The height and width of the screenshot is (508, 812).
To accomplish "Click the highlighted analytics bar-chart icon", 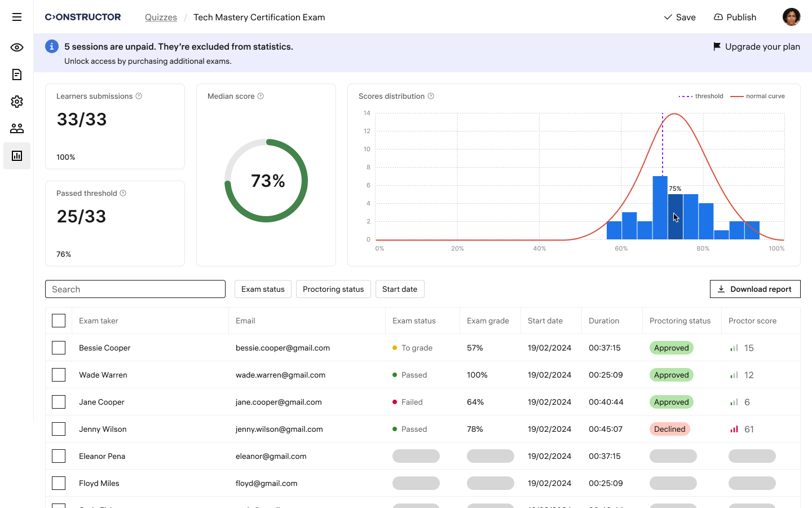I will tap(16, 155).
